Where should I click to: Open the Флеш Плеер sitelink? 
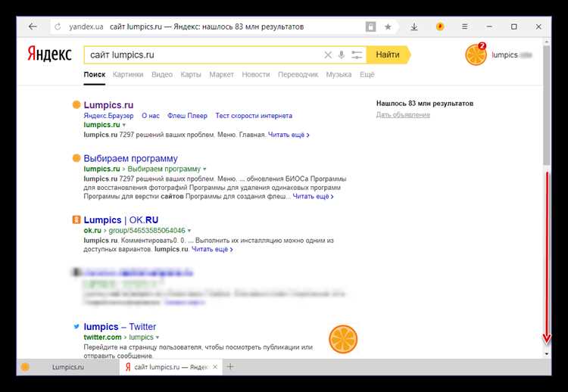coord(187,116)
